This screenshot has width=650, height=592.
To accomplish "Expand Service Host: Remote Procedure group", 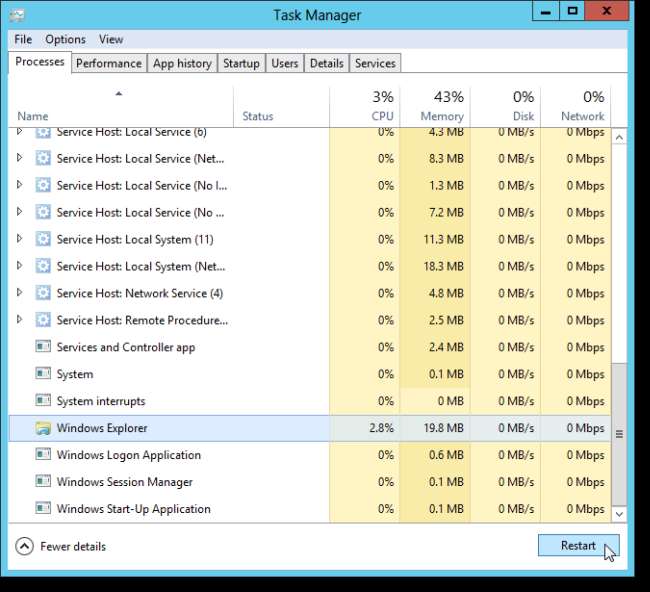I will coord(19,320).
